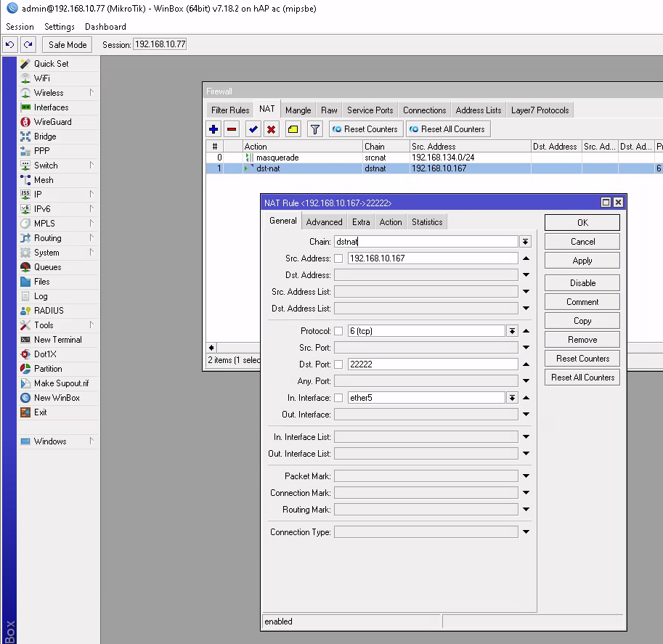Expand the IP submenu in sidebar
The height and width of the screenshot is (644, 663).
[x=91, y=194]
